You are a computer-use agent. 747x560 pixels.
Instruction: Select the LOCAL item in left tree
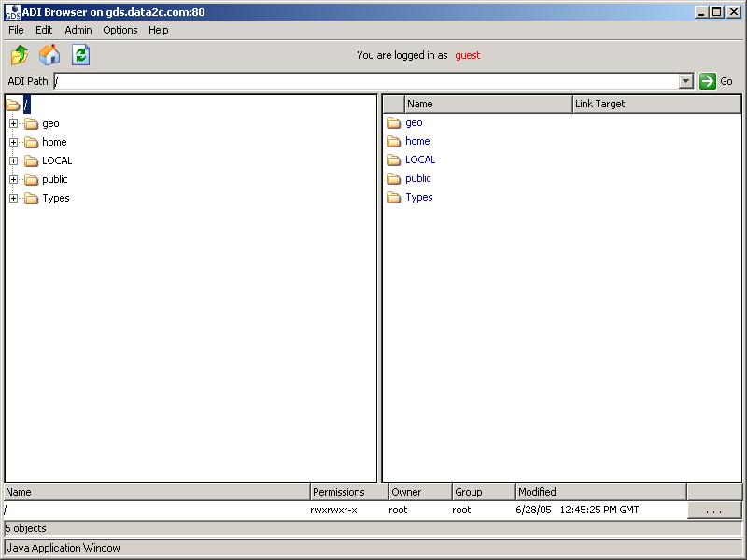tap(56, 161)
